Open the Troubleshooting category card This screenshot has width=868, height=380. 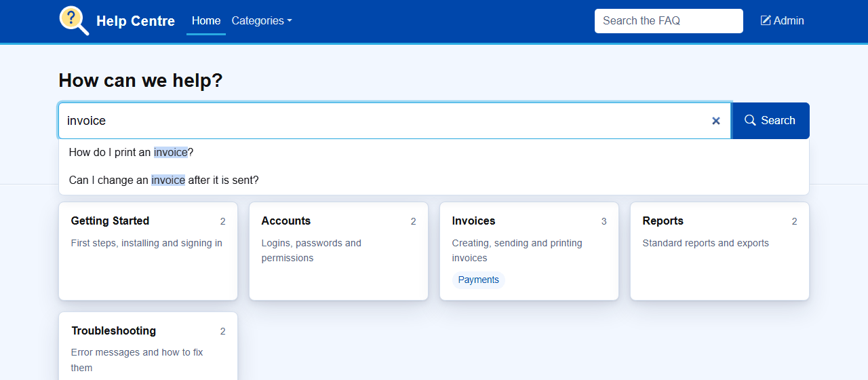[x=148, y=346]
